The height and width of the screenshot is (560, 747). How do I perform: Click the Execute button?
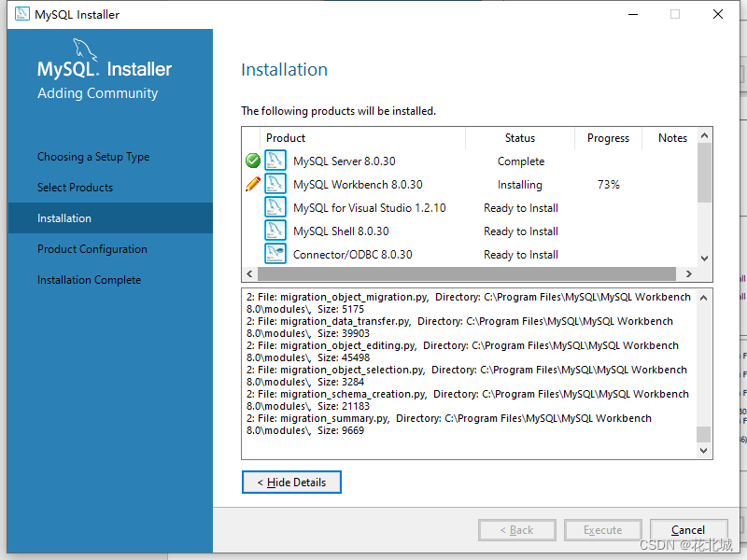coord(603,530)
